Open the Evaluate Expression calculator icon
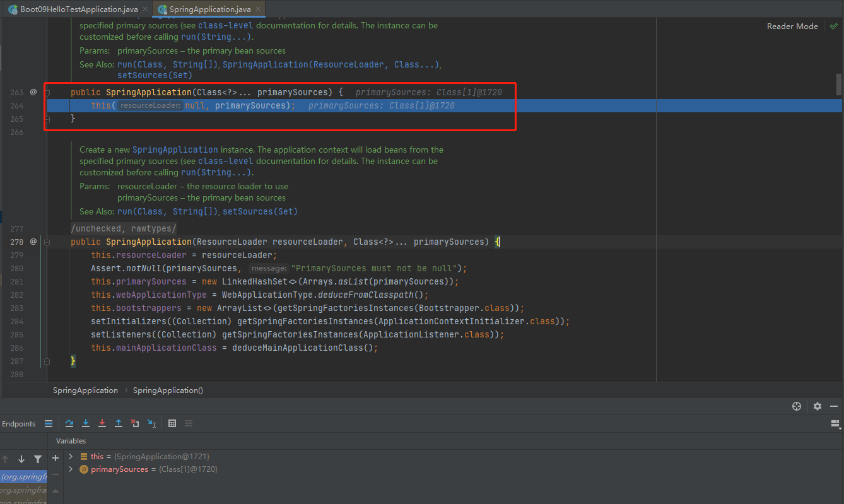 (x=172, y=423)
